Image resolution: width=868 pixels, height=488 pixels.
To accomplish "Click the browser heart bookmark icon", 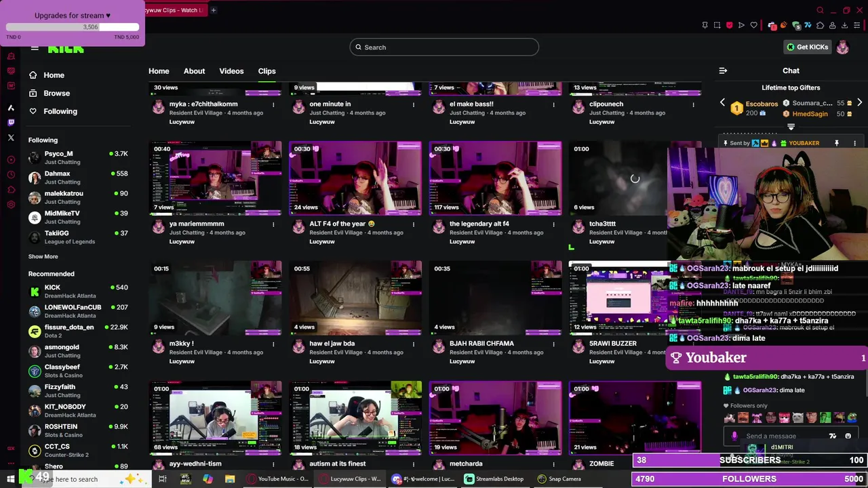I will pos(753,26).
